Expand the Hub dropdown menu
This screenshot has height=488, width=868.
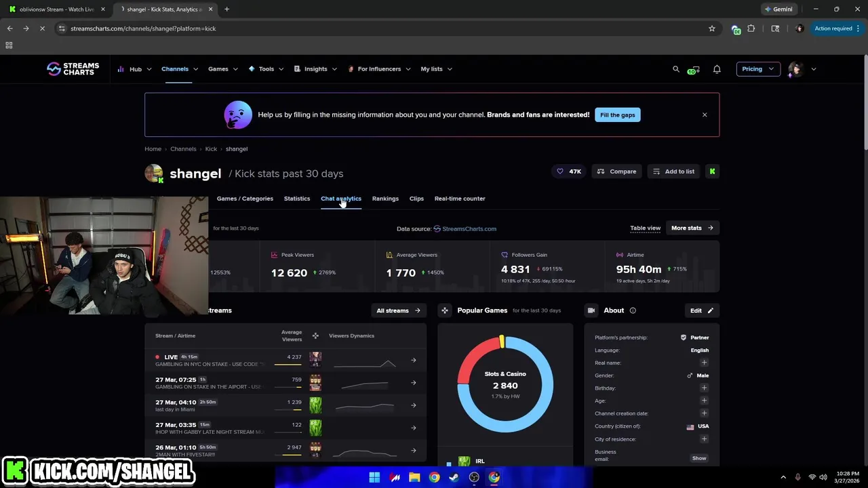point(134,69)
